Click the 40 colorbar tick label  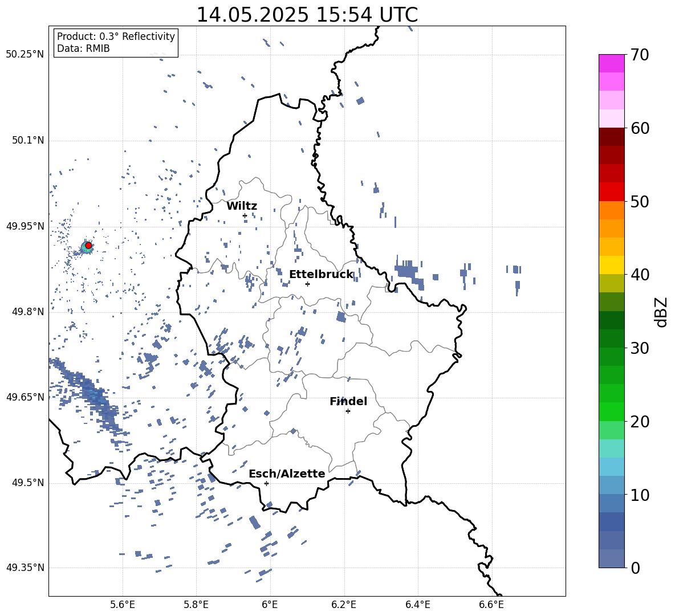pyautogui.click(x=640, y=275)
